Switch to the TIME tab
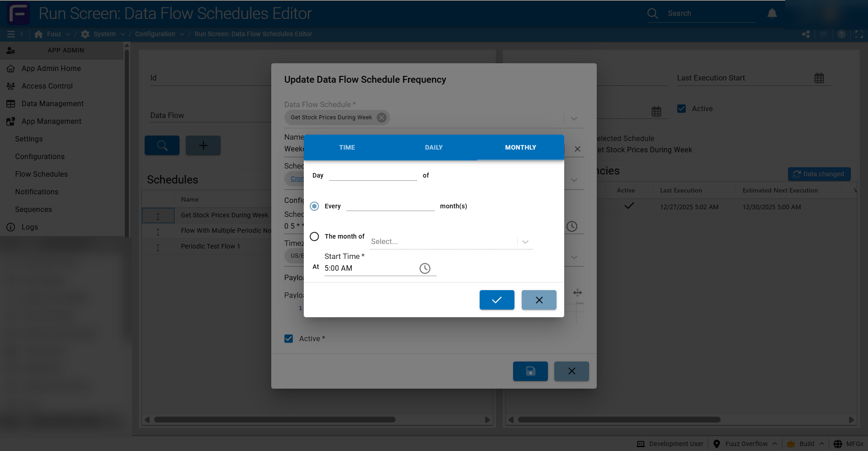 [347, 147]
